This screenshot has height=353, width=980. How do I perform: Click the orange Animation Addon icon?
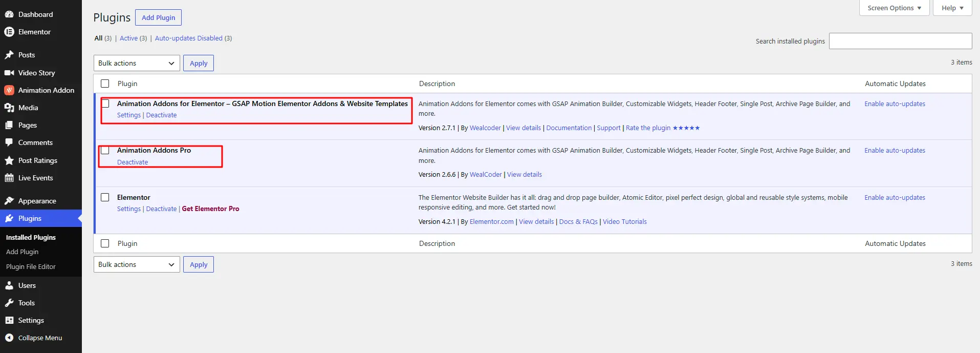9,90
